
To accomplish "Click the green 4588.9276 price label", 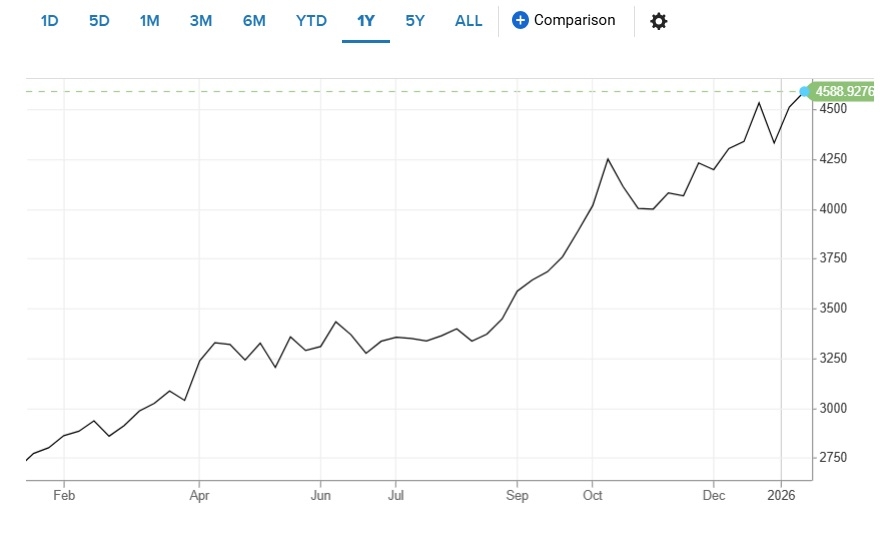I will click(x=845, y=91).
